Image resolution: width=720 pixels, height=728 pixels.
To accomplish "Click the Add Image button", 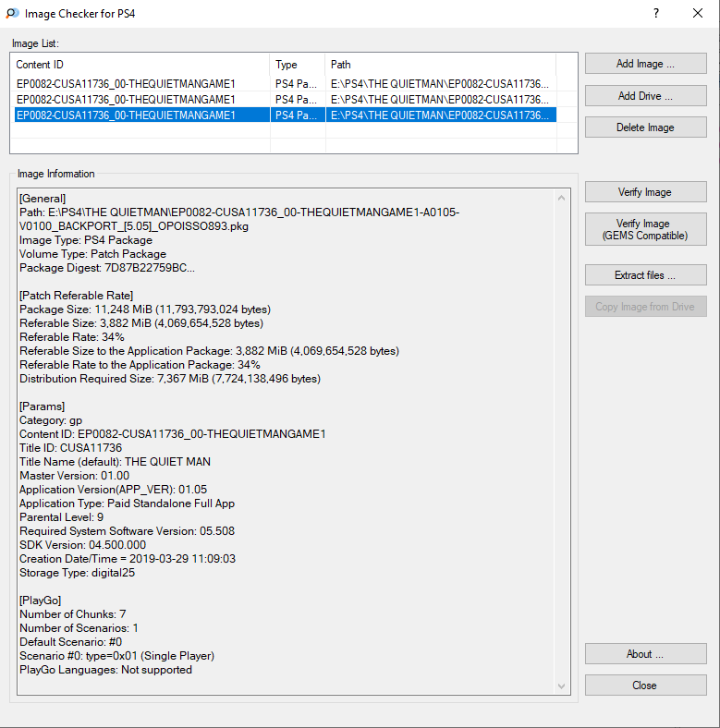I will (x=646, y=64).
